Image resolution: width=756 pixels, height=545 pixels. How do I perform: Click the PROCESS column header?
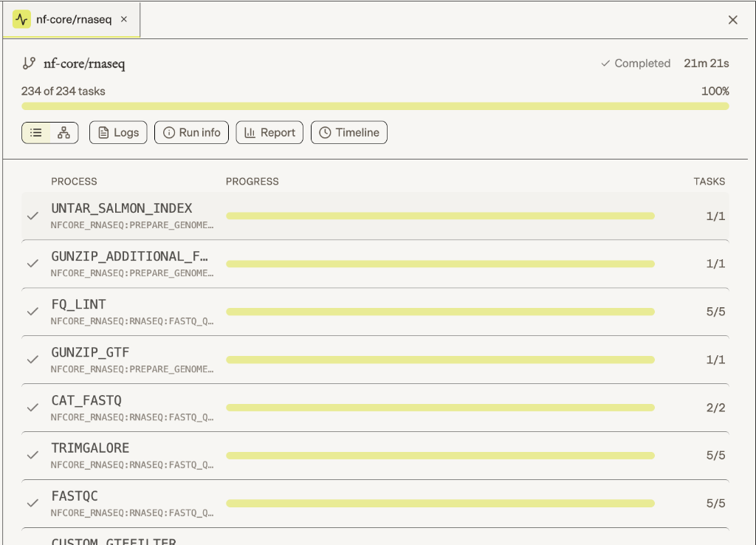[x=75, y=182]
